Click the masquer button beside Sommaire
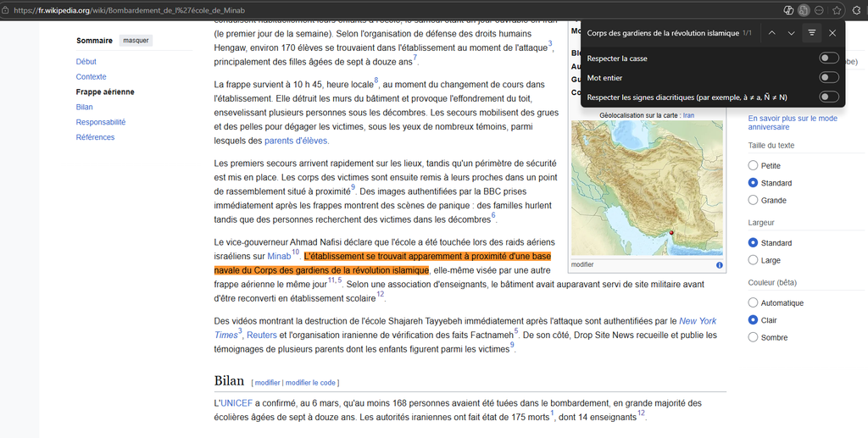The width and height of the screenshot is (868, 438). (x=136, y=41)
